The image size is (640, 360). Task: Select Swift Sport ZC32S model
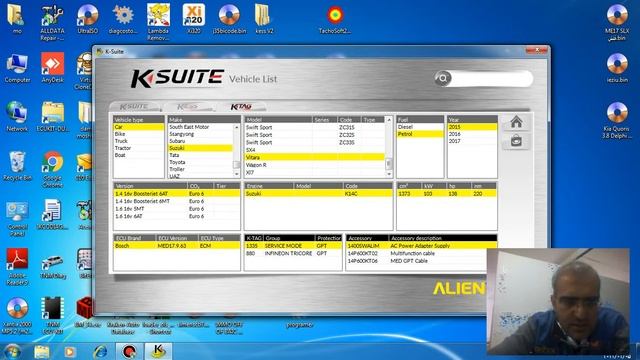pos(314,135)
